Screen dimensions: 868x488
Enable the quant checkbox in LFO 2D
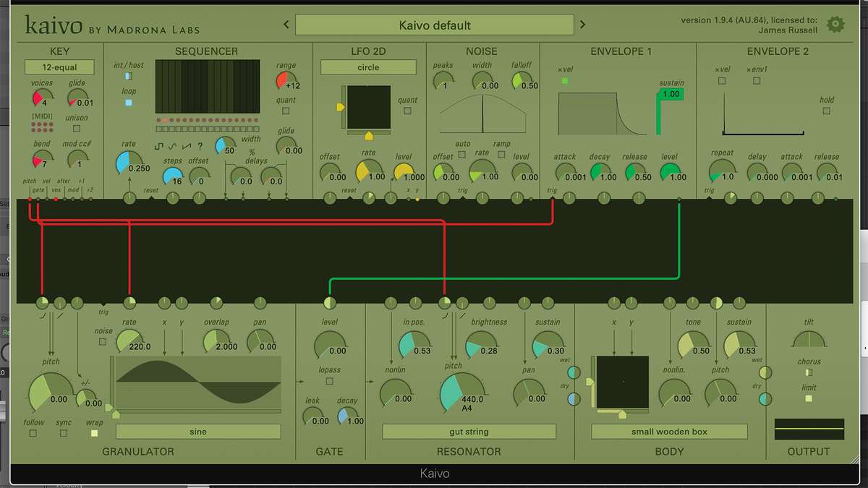407,112
